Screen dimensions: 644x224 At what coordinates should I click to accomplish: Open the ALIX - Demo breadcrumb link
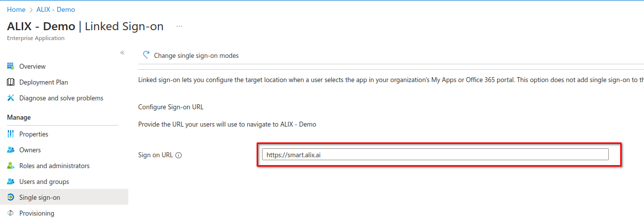[55, 9]
